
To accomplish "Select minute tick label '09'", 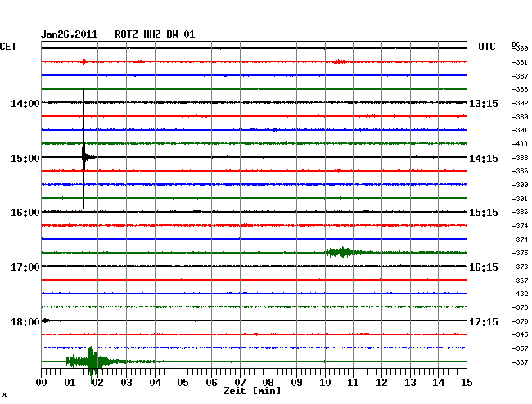I will tap(296, 382).
